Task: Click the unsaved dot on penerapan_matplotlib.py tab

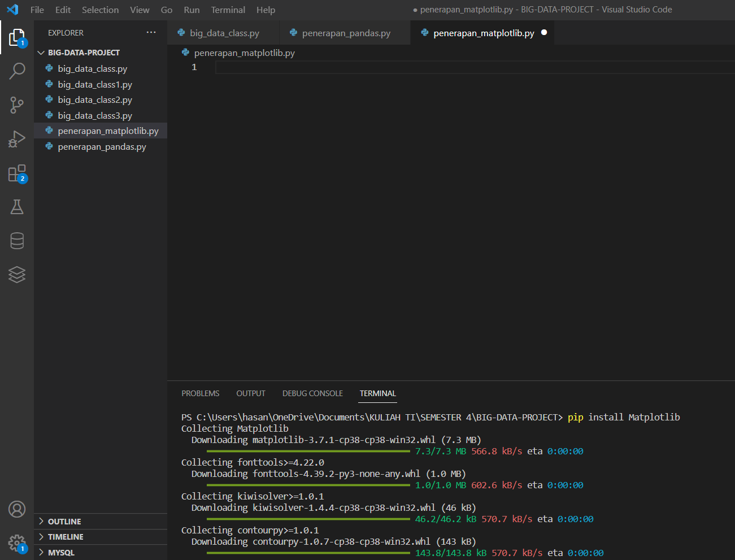Action: coord(544,32)
